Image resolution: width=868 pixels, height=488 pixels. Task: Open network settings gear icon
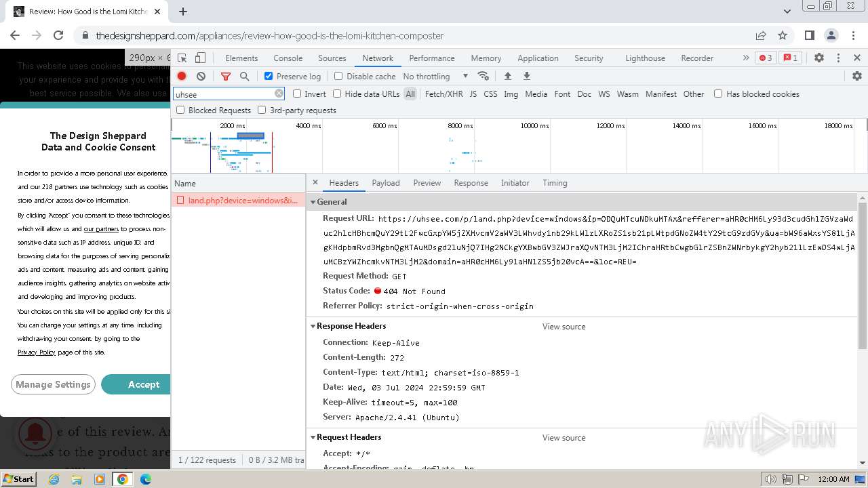coord(857,76)
